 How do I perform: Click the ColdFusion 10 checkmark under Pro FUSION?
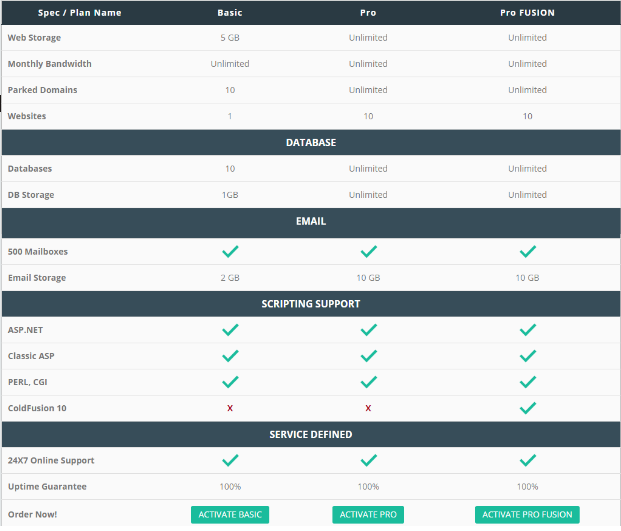point(528,408)
